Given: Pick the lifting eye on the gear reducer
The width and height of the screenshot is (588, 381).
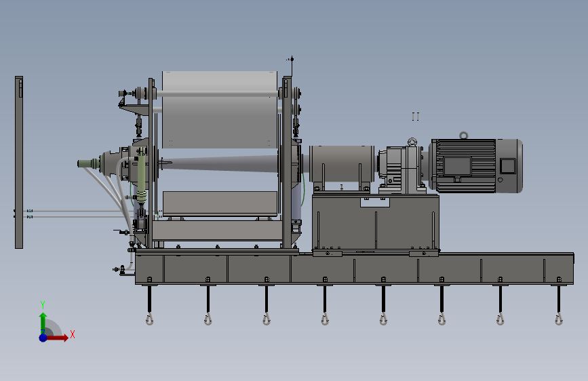Looking at the screenshot, I should click(412, 142).
